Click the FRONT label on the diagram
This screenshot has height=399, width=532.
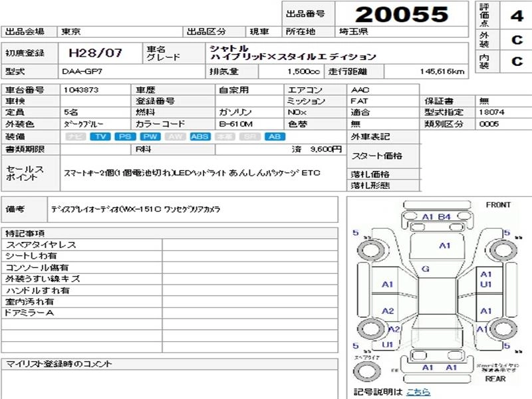(498, 205)
